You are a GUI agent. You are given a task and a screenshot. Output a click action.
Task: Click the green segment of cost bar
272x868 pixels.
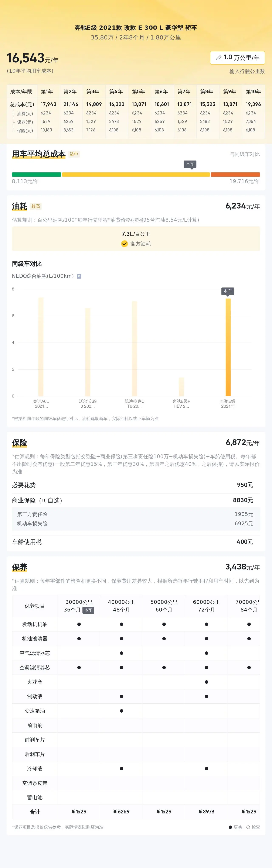(36, 175)
